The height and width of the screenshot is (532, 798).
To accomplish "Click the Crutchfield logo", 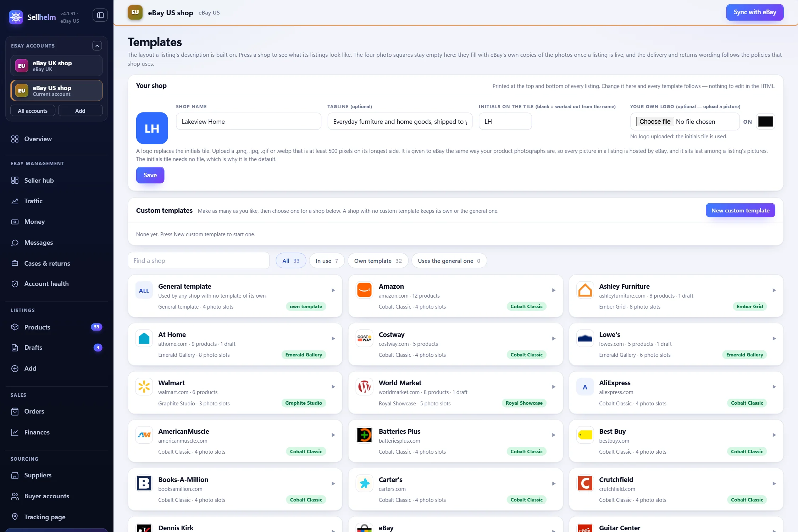I will click(x=585, y=483).
